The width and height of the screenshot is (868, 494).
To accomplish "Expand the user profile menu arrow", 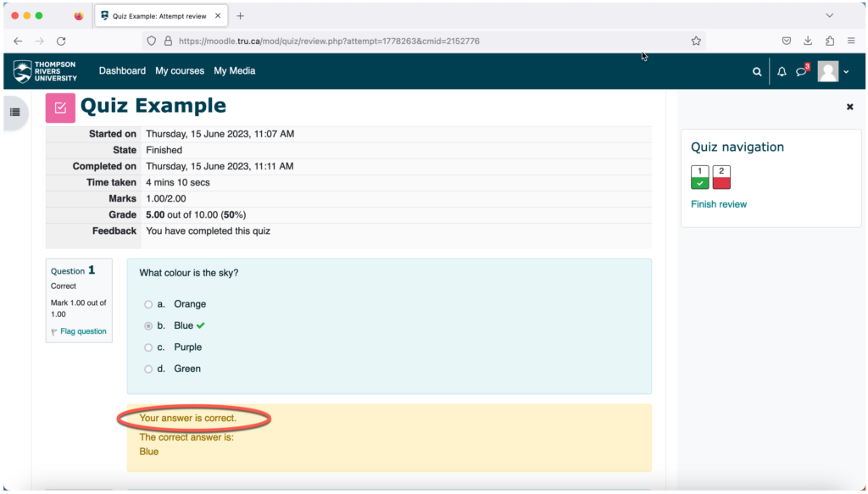I will [x=847, y=72].
